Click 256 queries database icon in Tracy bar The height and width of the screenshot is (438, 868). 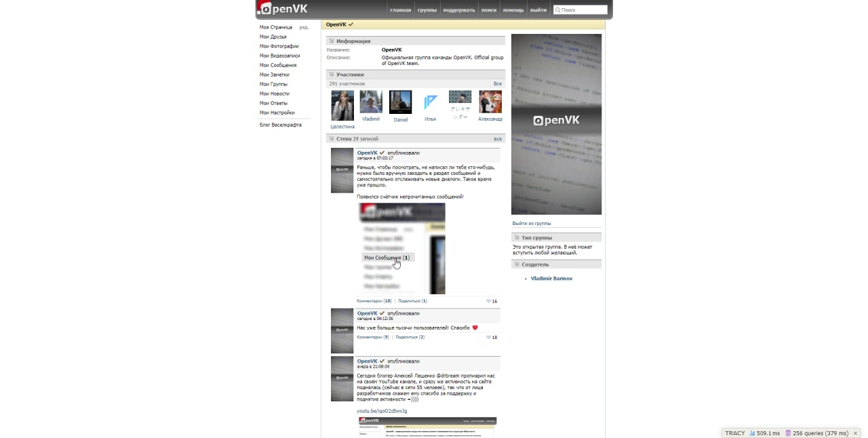788,433
